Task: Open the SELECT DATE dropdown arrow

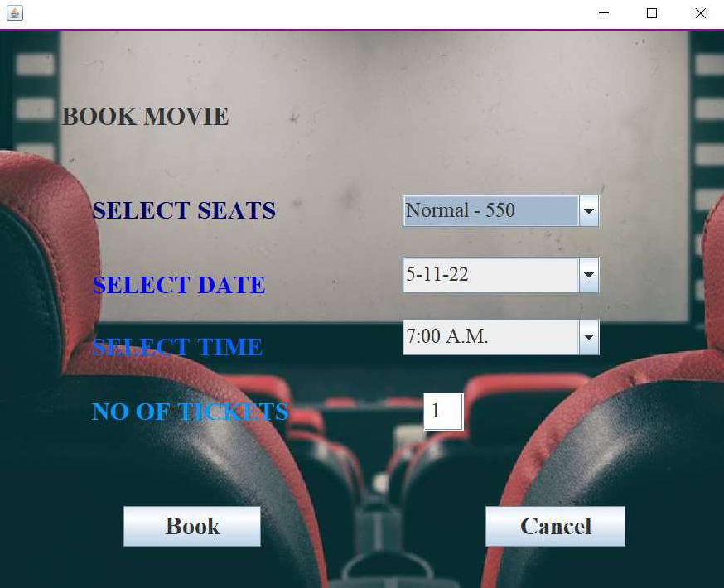Action: (x=589, y=274)
